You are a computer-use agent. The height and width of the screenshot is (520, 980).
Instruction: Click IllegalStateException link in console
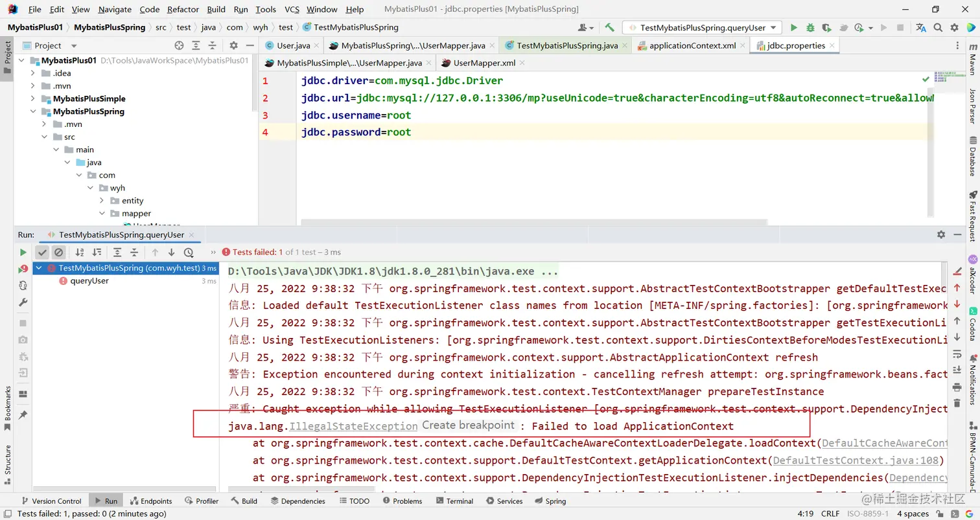[353, 426]
